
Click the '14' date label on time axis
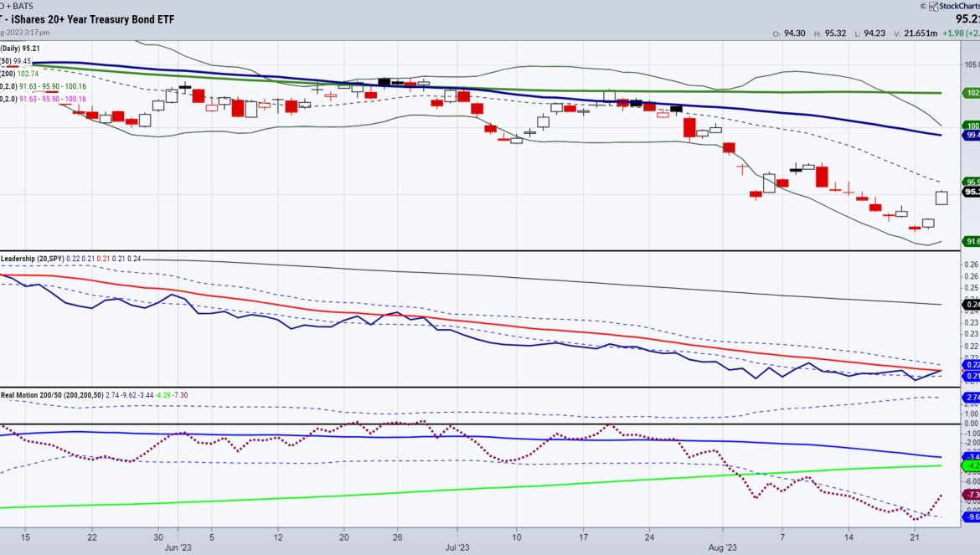point(848,537)
